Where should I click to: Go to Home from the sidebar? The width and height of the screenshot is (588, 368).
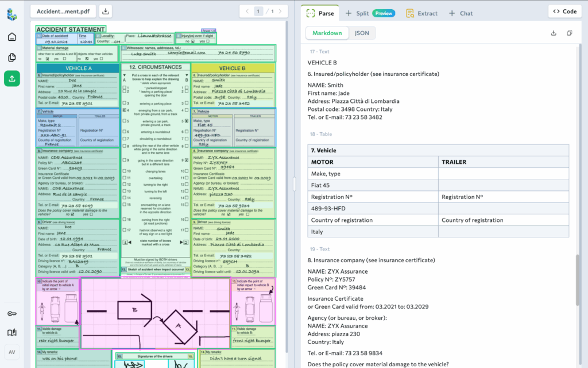12,37
